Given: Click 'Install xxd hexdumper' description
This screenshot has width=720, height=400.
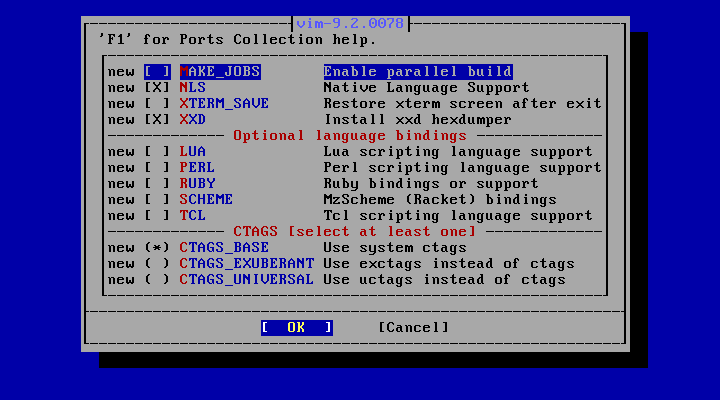Looking at the screenshot, I should click(418, 120).
